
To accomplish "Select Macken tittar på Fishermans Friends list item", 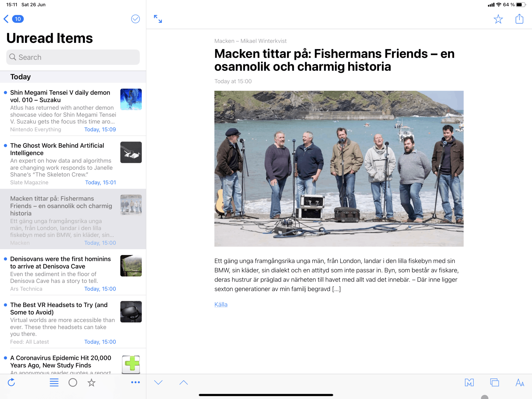I will pos(73,219).
